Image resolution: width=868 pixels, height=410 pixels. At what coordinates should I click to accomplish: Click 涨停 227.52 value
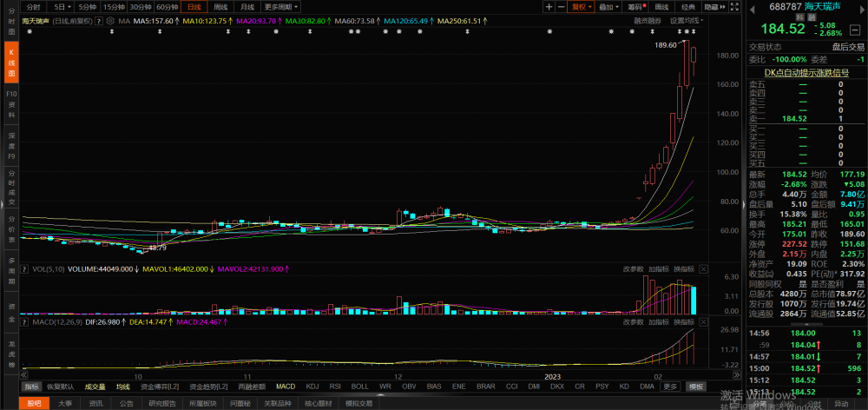pos(793,244)
